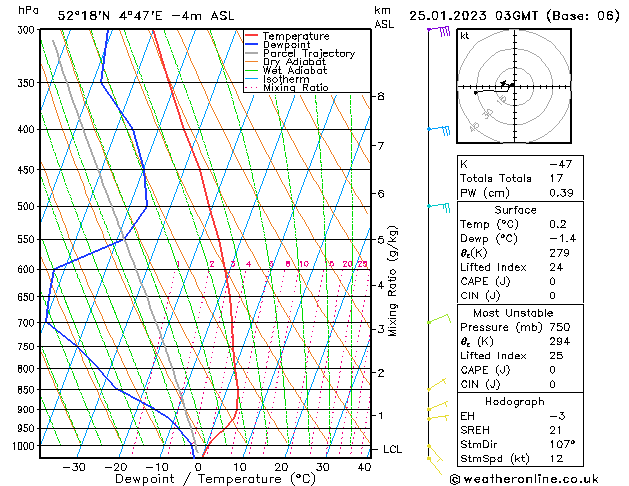
Task: Click the 850 pressure level label
Action: [28, 390]
